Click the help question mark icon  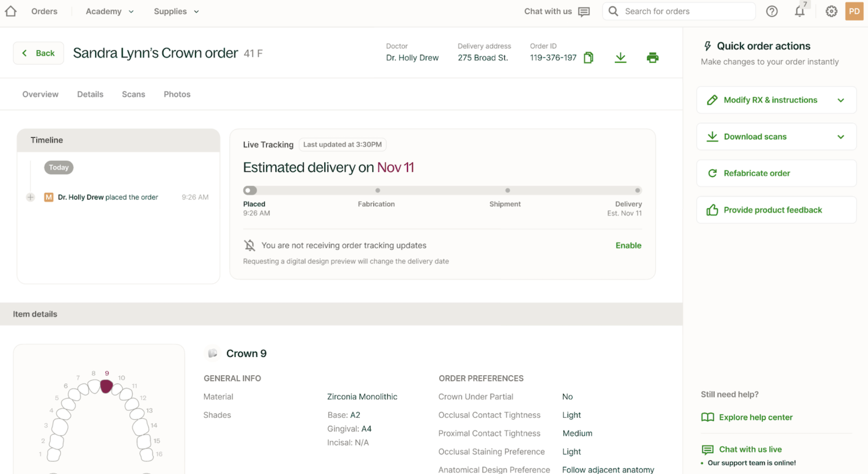pos(772,11)
